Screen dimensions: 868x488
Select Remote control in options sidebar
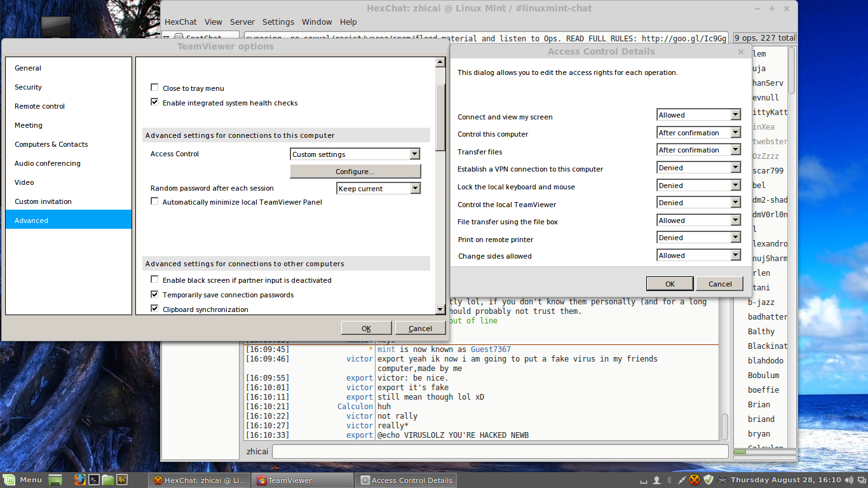click(69, 106)
